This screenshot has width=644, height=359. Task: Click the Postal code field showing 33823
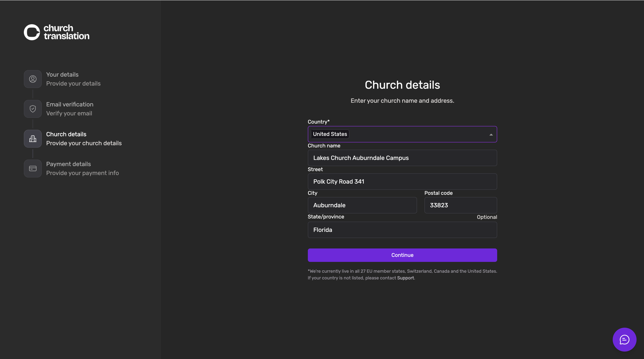pos(460,205)
